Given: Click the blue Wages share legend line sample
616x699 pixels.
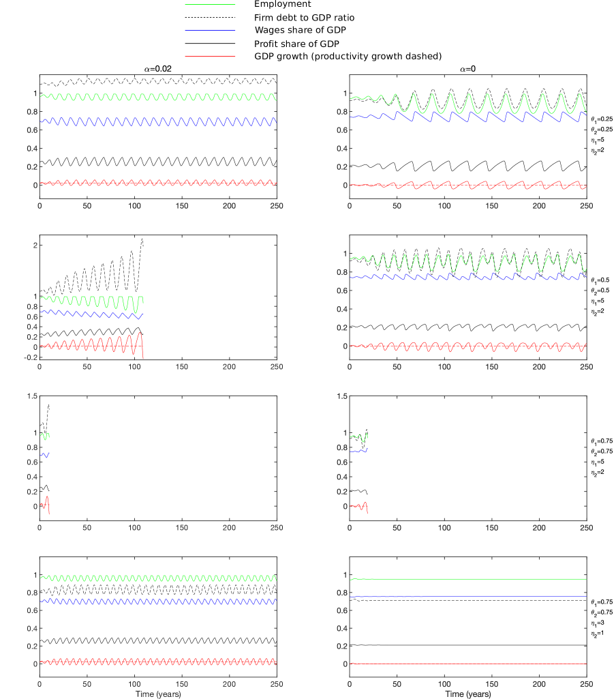Looking at the screenshot, I should coord(210,30).
